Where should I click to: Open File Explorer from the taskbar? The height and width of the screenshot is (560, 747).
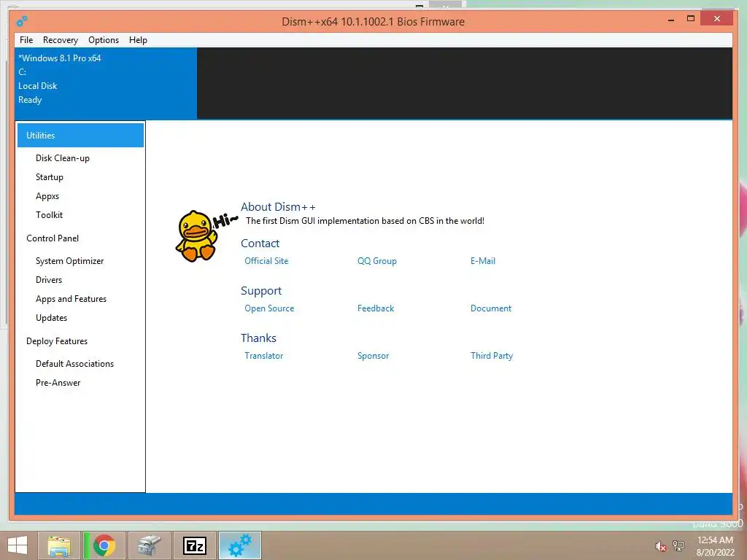click(59, 545)
